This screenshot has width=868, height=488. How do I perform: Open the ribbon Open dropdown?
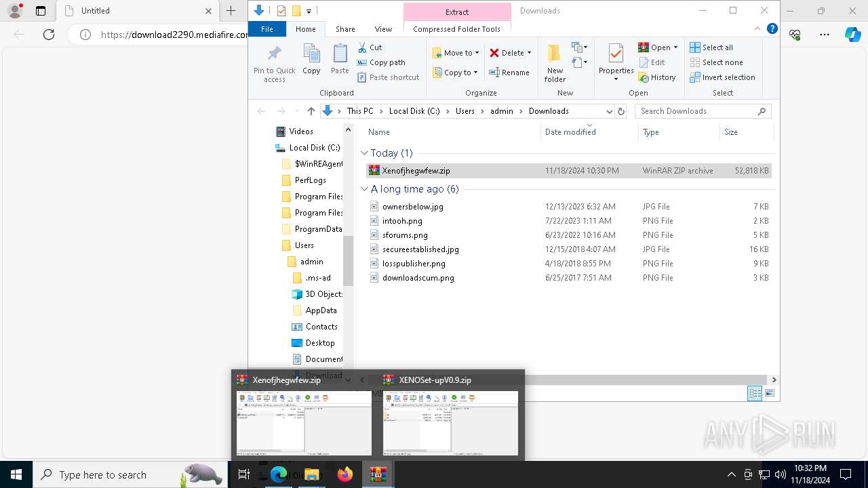658,47
